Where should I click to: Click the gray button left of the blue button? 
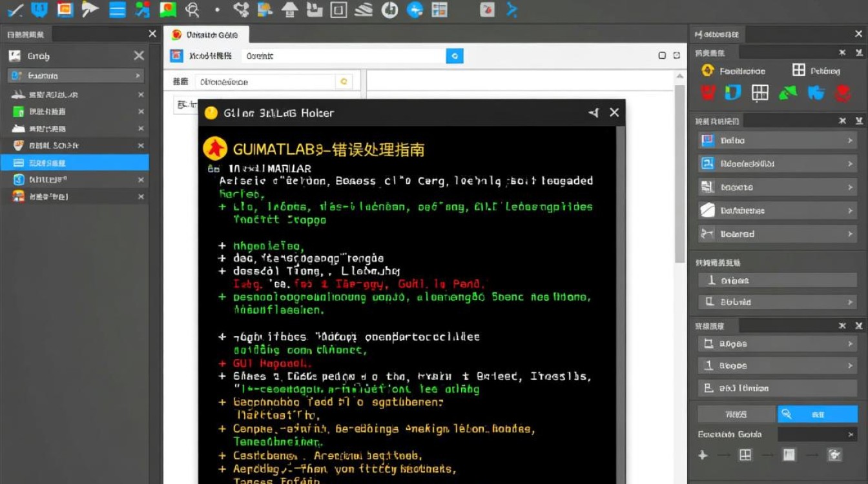(x=736, y=414)
